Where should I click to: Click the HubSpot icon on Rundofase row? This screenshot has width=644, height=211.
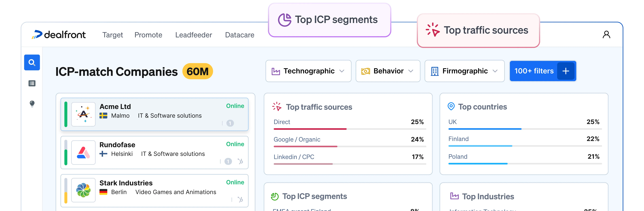point(240,161)
